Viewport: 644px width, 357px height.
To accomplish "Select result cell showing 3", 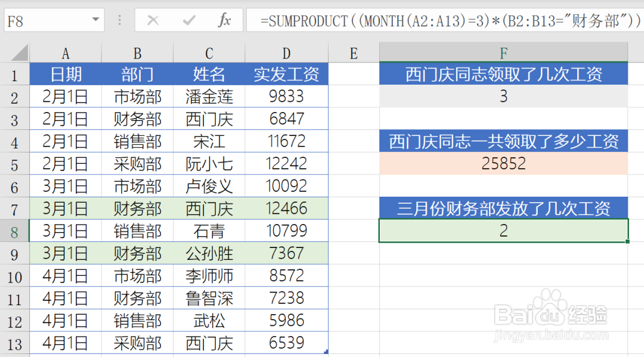I will (503, 97).
